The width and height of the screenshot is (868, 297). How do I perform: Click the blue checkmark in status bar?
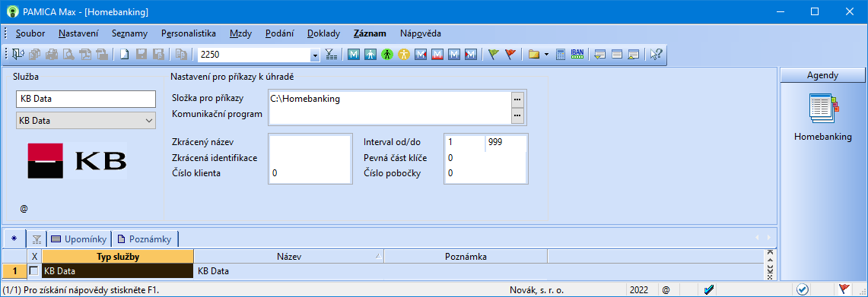(708, 289)
